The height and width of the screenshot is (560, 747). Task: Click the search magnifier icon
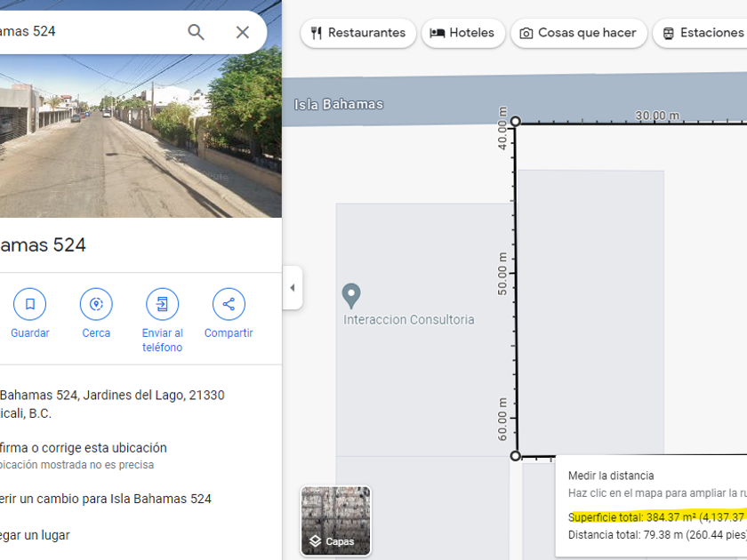[x=196, y=32]
